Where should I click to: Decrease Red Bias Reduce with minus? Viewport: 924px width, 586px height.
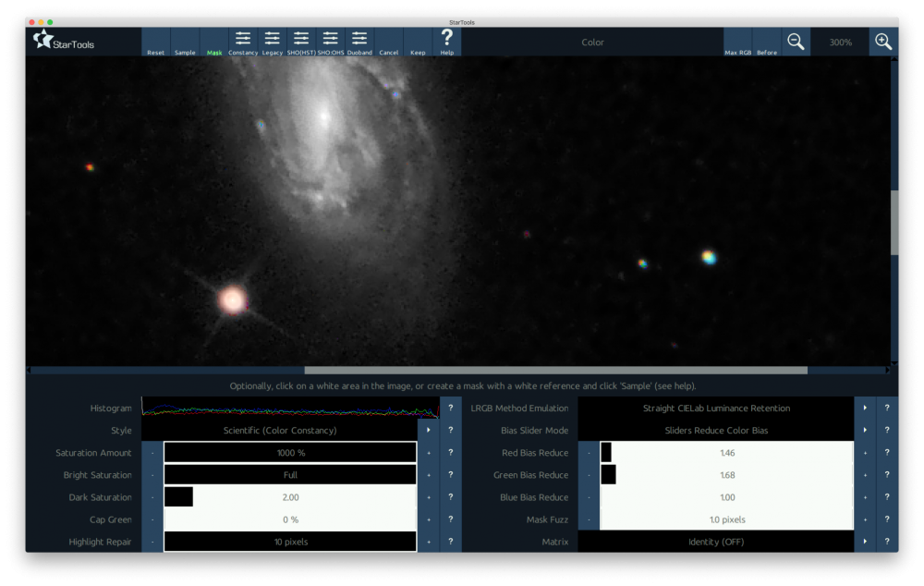click(x=589, y=453)
